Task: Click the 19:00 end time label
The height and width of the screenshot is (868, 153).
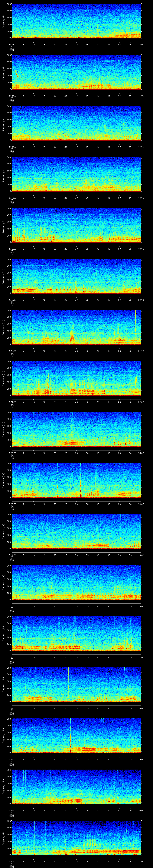Action: pyautogui.click(x=141, y=249)
